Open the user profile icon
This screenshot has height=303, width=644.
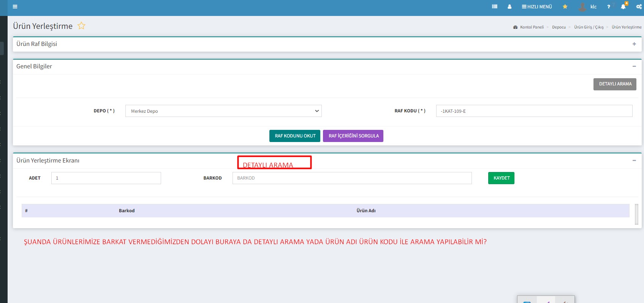coord(510,6)
